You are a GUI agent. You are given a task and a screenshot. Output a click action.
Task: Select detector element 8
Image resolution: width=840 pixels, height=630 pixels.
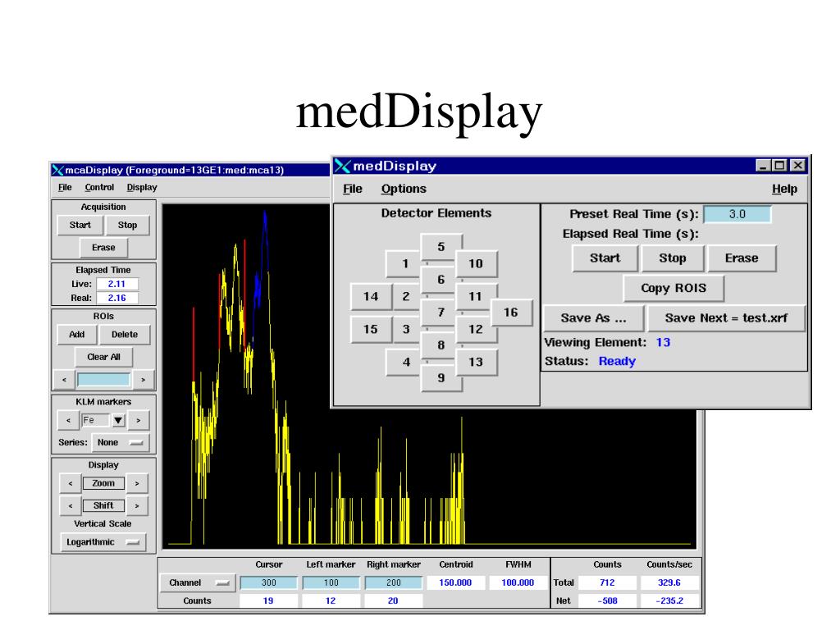441,345
